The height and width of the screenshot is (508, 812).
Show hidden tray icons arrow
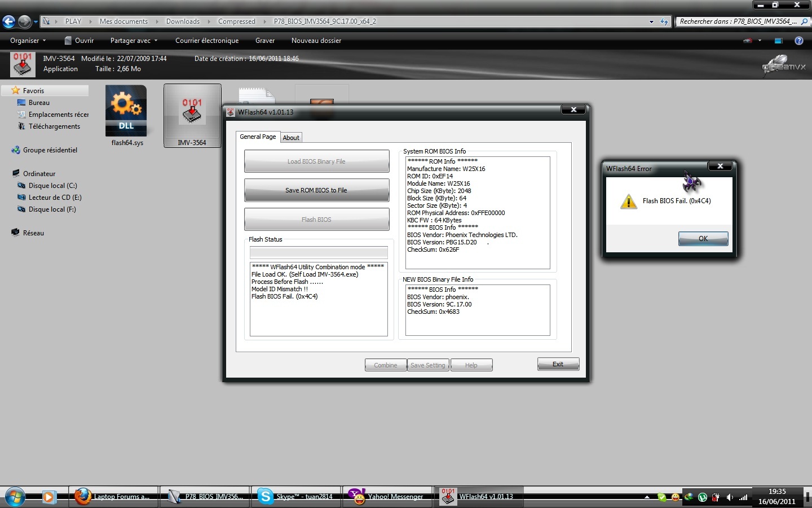[647, 497]
